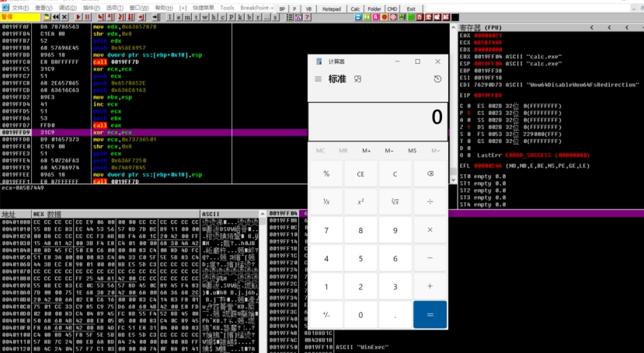
Task: Open the breakpoints 'b' window button
Action: [x=249, y=17]
